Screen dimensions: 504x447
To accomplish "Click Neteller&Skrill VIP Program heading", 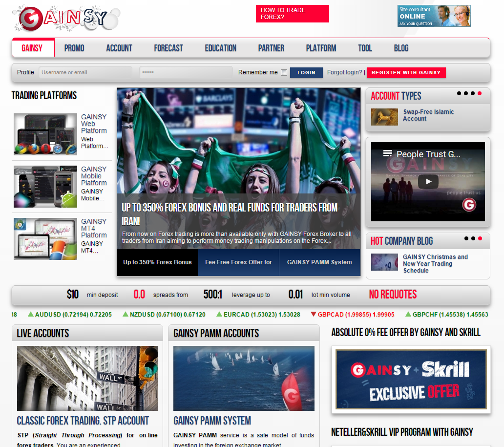I will (x=402, y=432).
